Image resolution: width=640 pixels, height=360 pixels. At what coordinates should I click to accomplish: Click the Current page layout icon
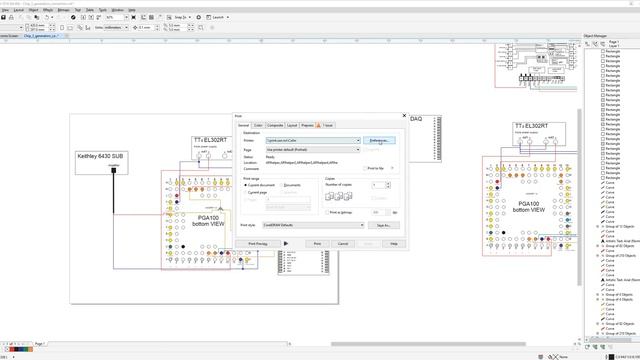pos(88,28)
